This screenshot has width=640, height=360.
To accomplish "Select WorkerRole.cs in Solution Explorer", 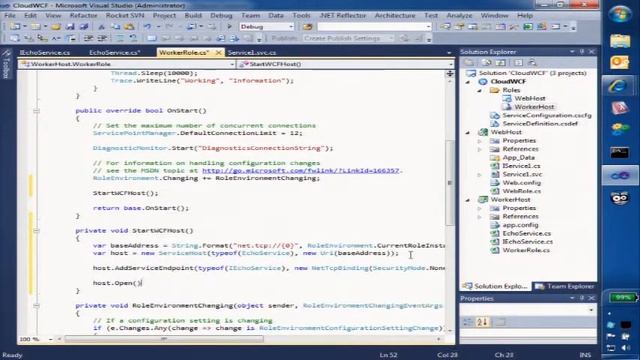I will coord(526,250).
